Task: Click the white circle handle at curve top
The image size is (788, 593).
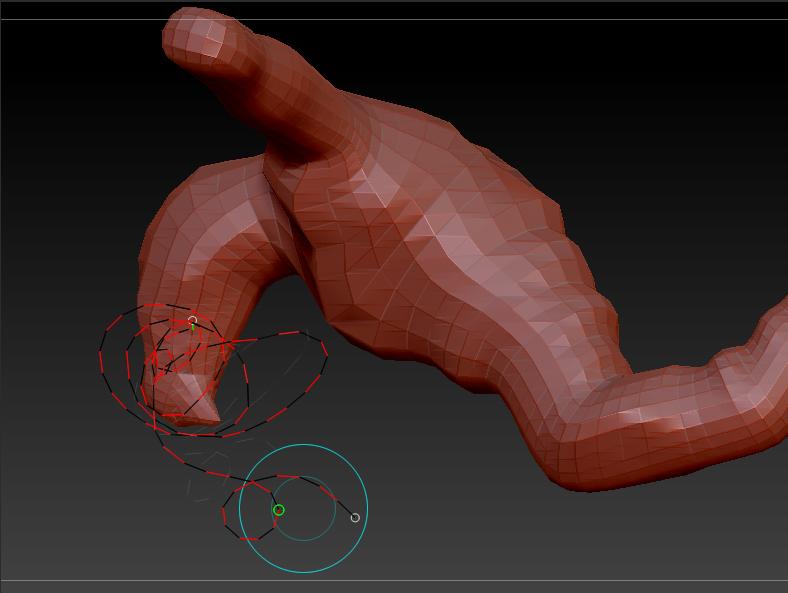Action: pyautogui.click(x=192, y=320)
